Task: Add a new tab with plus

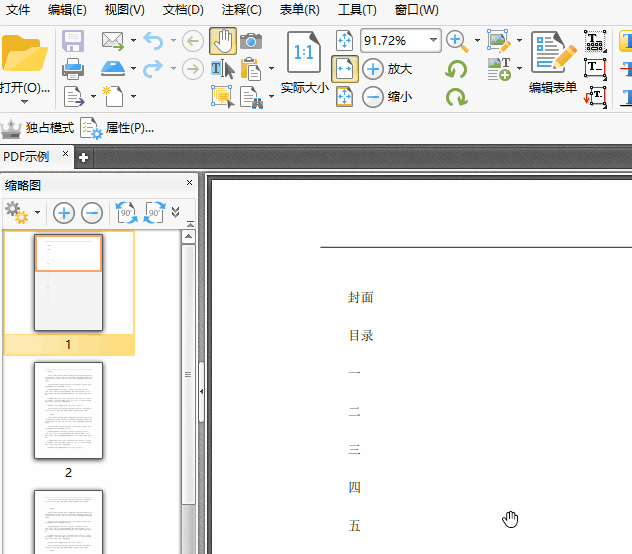Action: coord(84,158)
